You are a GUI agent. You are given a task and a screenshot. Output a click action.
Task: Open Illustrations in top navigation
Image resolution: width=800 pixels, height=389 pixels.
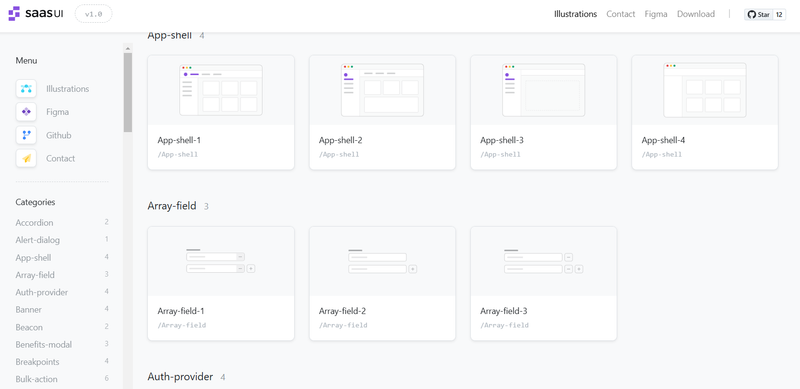point(576,14)
